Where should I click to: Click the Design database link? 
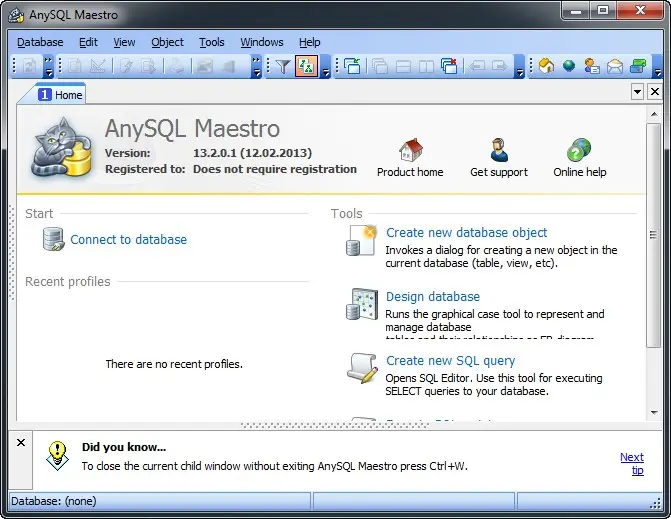pos(433,297)
